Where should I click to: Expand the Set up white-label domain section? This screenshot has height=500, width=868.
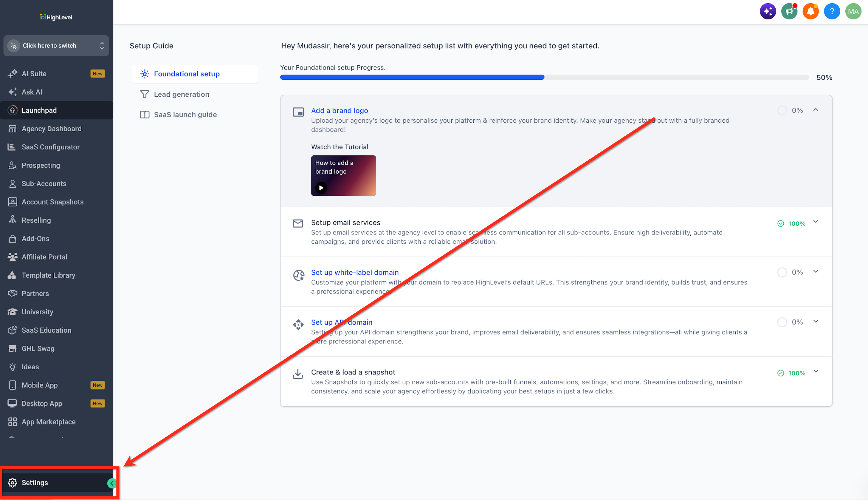point(816,272)
